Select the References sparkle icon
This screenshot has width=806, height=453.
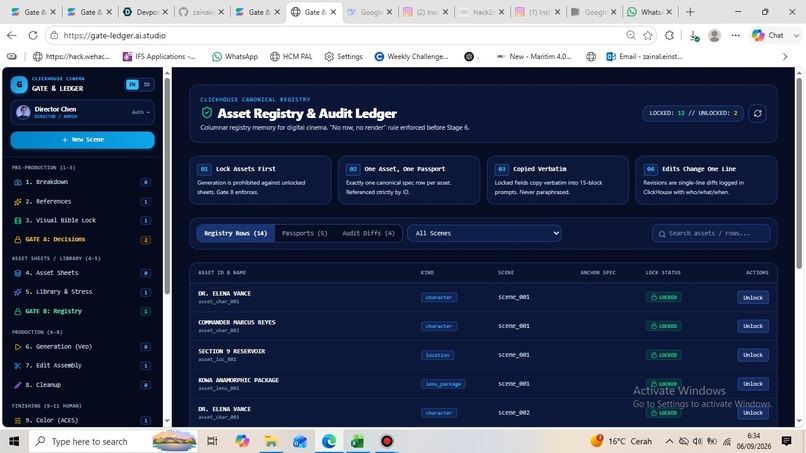point(17,202)
